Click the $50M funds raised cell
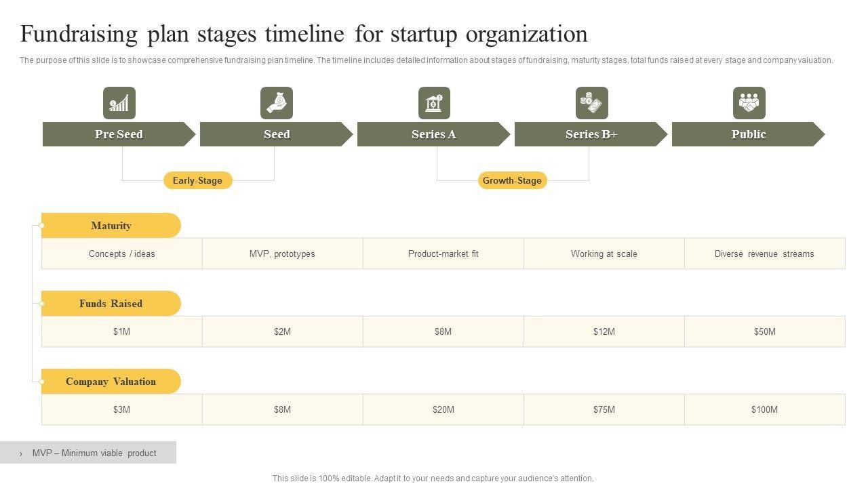The height and width of the screenshot is (488, 868). [764, 331]
